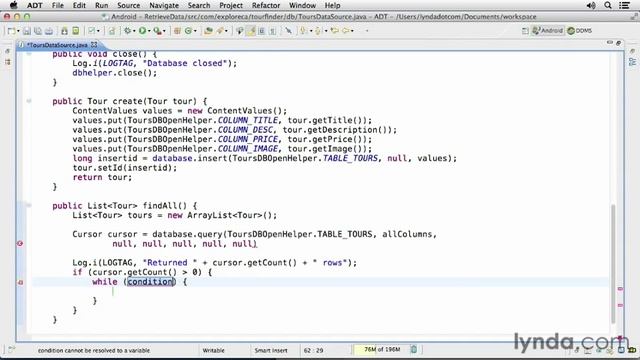The image size is (640, 360).
Task: Open the dropdown arrow next to New icon
Action: [18, 31]
